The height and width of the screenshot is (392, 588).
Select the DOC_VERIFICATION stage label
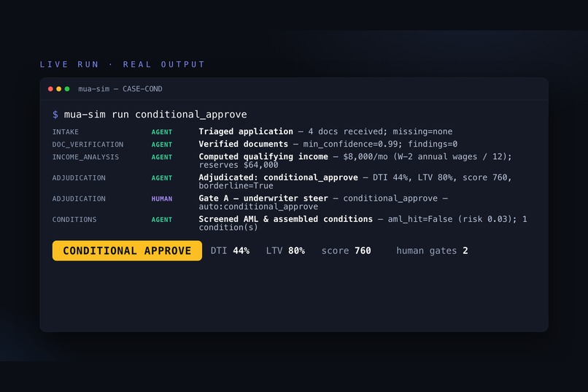88,145
